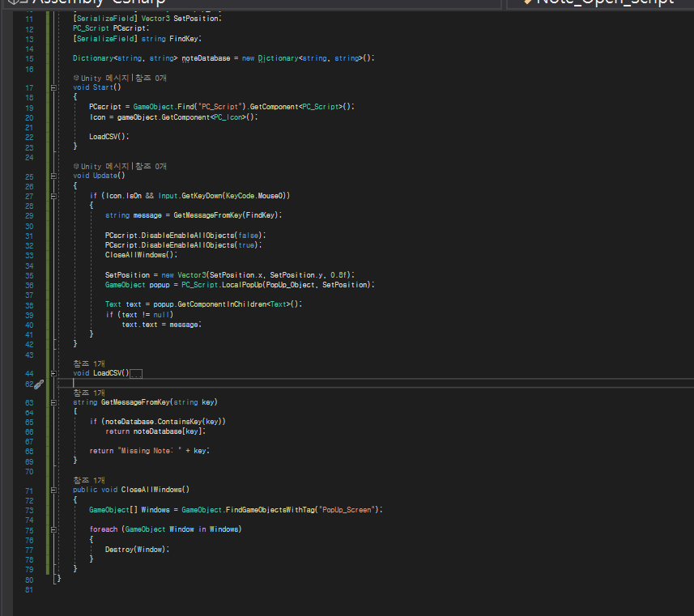The width and height of the screenshot is (694, 616).
Task: Collapse the void Update() method
Action: 53,176
